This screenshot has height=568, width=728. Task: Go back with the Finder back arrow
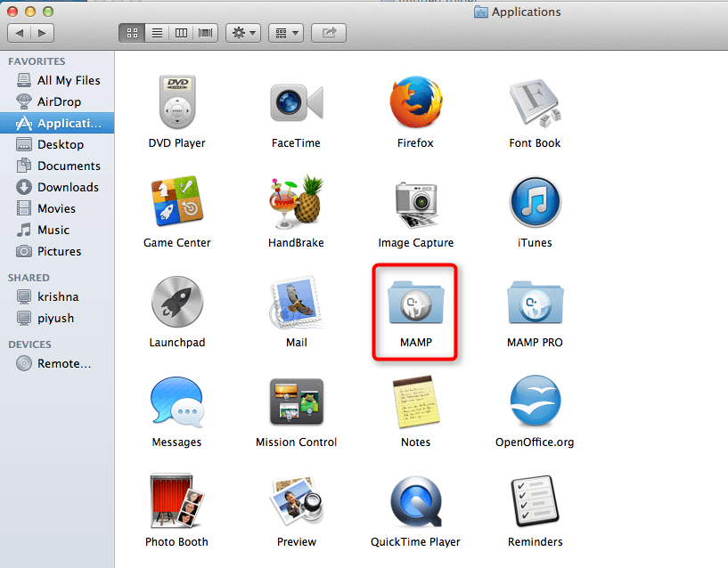point(20,33)
